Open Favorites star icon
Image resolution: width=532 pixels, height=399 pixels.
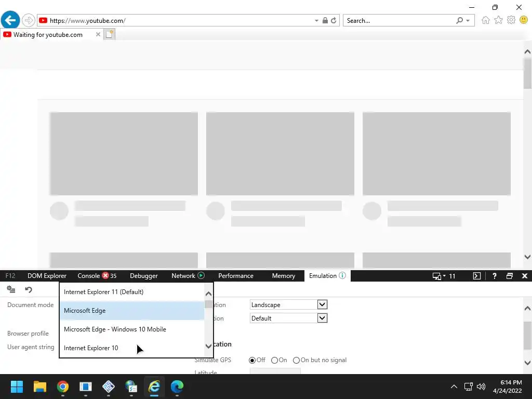[x=498, y=20]
